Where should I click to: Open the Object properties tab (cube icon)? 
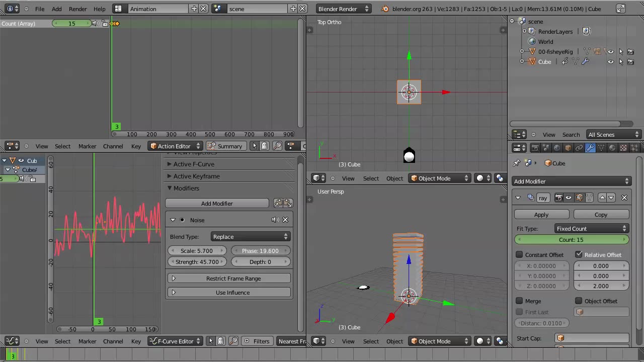coord(568,148)
